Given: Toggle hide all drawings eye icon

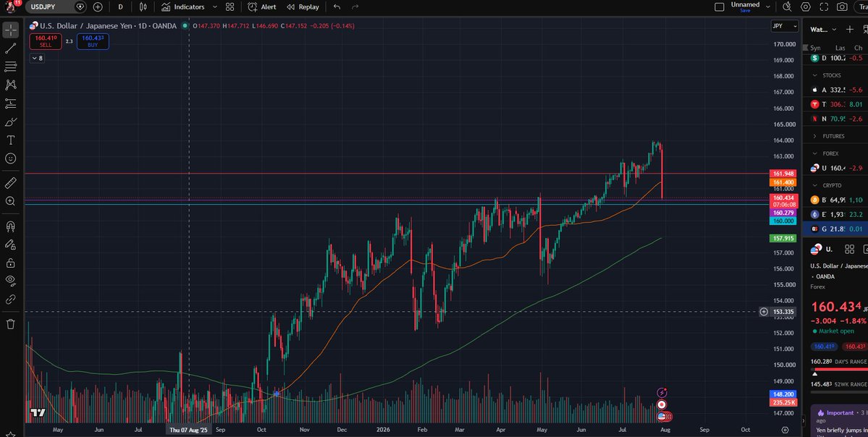Looking at the screenshot, I should [x=11, y=281].
